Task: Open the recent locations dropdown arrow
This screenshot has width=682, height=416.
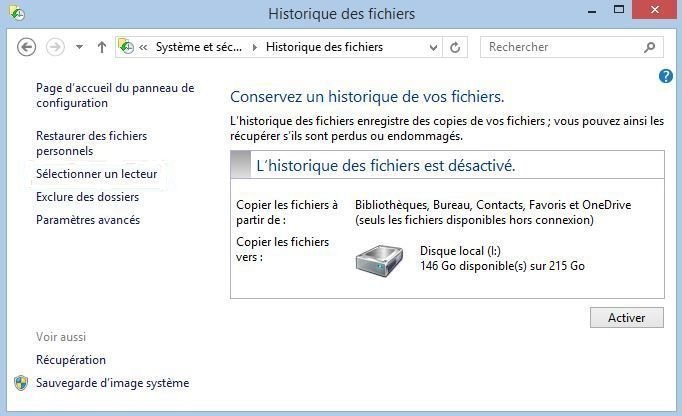Action: point(79,47)
